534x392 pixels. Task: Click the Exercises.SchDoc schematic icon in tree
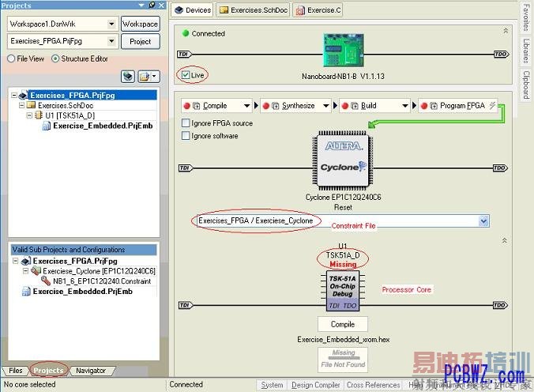coord(32,105)
